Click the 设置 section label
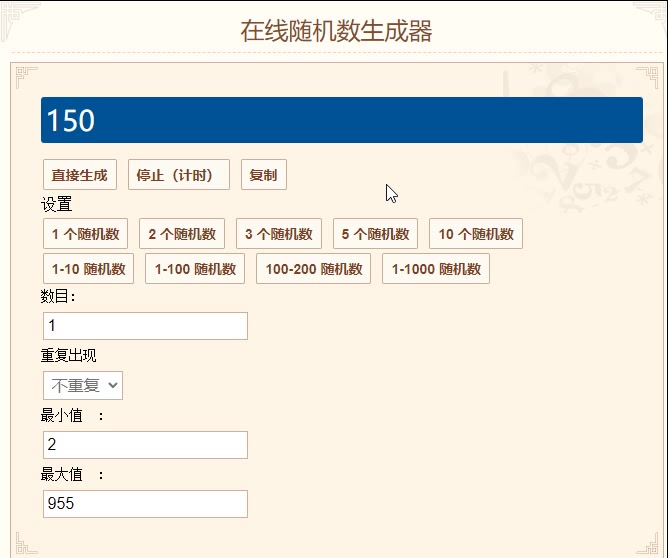The width and height of the screenshot is (668, 558). coord(57,205)
